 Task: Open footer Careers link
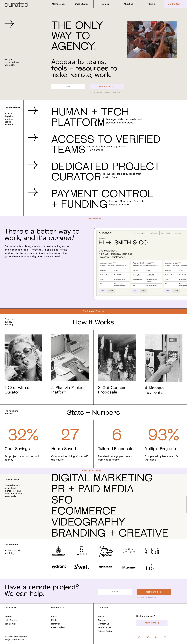click(x=102, y=620)
